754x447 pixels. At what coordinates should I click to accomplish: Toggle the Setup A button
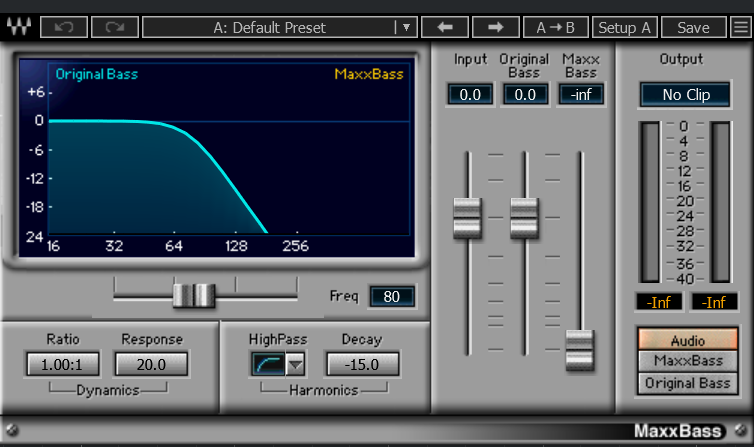625,27
